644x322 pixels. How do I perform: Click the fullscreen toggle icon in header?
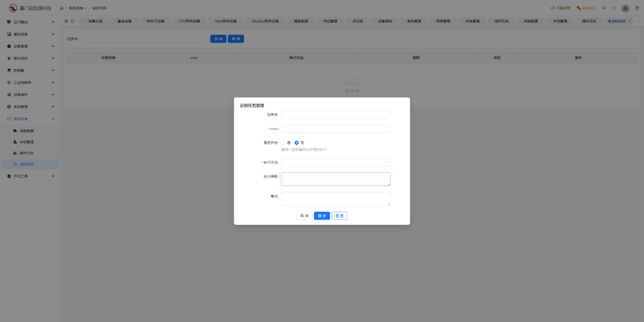[614, 8]
